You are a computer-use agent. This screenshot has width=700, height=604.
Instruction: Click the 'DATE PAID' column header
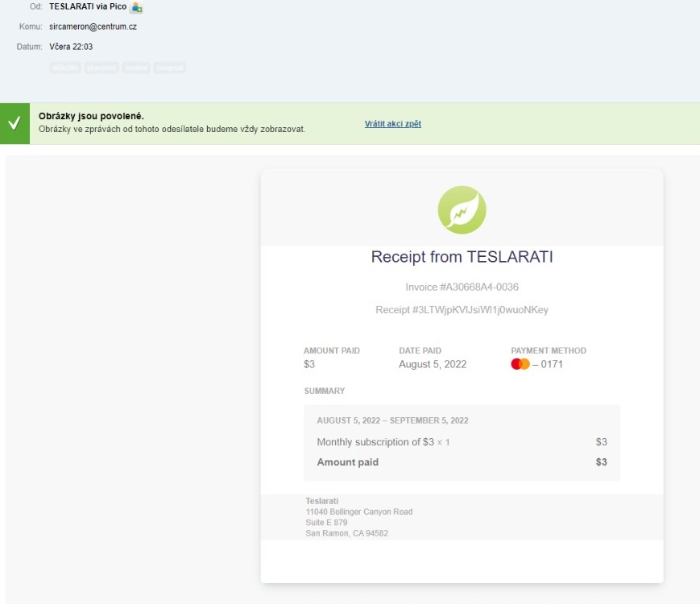pos(420,351)
